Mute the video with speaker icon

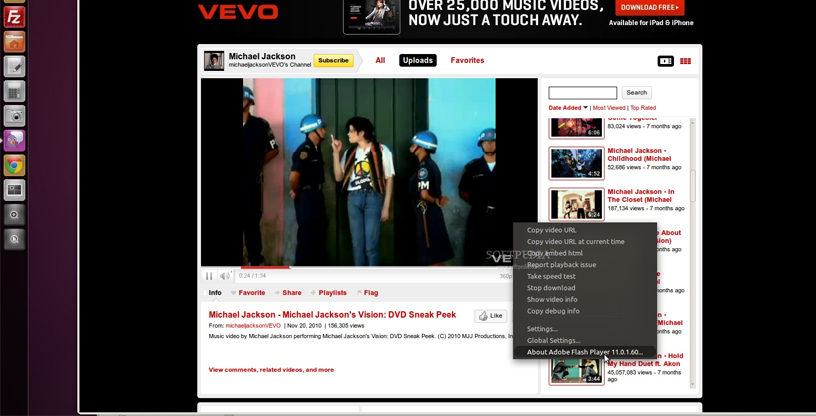coord(225,276)
